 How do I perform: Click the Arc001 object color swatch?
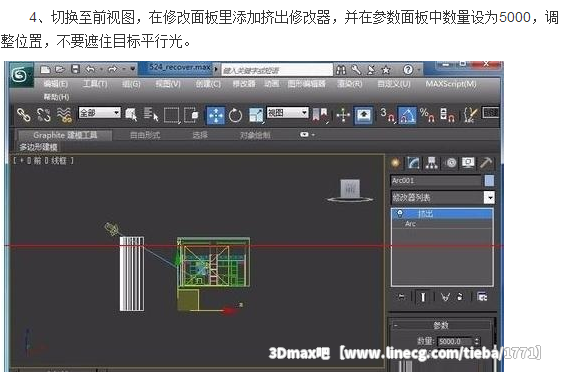pyautogui.click(x=489, y=181)
